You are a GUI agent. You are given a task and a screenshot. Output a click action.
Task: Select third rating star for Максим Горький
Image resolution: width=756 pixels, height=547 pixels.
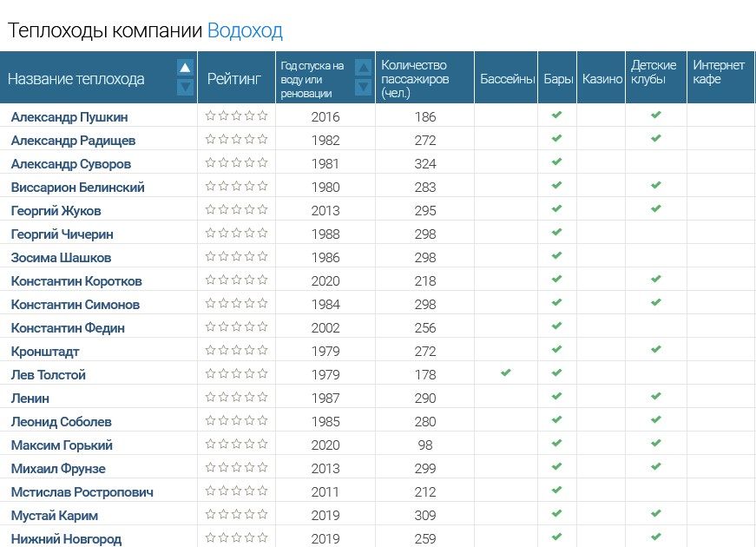(237, 444)
